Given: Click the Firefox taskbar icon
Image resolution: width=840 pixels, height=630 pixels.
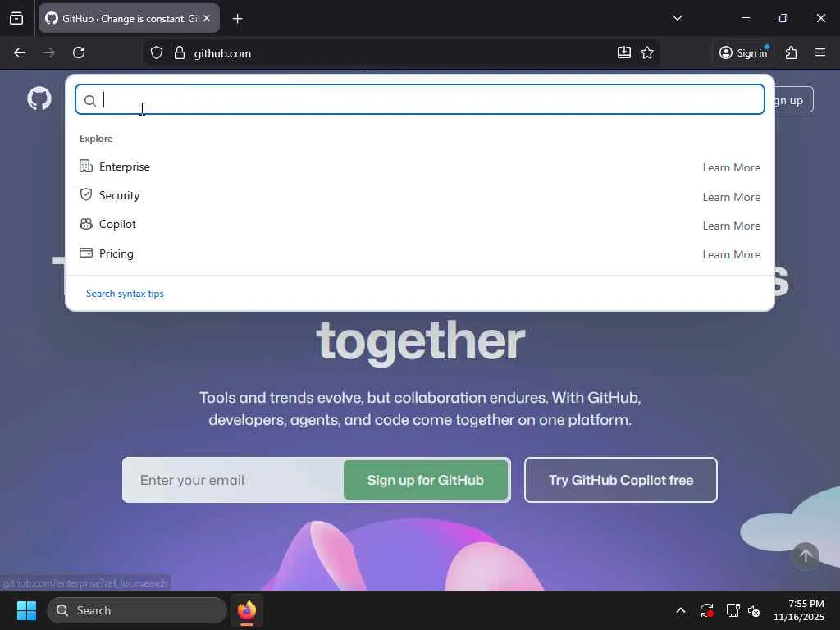Looking at the screenshot, I should coord(247,610).
